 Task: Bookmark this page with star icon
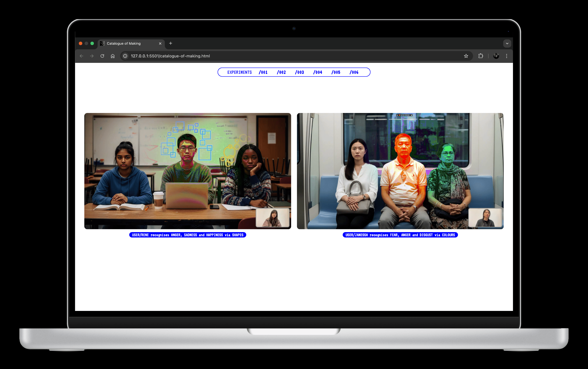pyautogui.click(x=466, y=56)
